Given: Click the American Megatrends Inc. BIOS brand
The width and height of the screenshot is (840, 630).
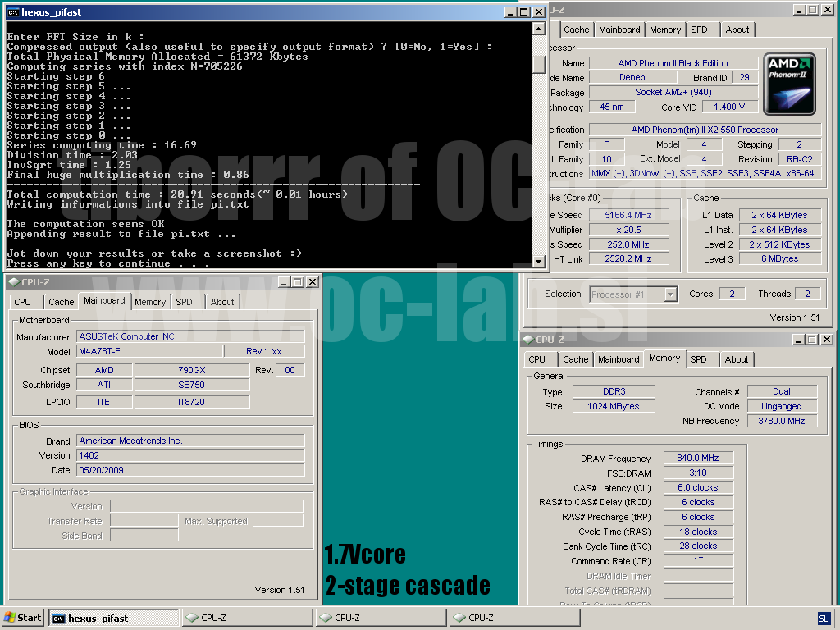Looking at the screenshot, I should tap(190, 441).
